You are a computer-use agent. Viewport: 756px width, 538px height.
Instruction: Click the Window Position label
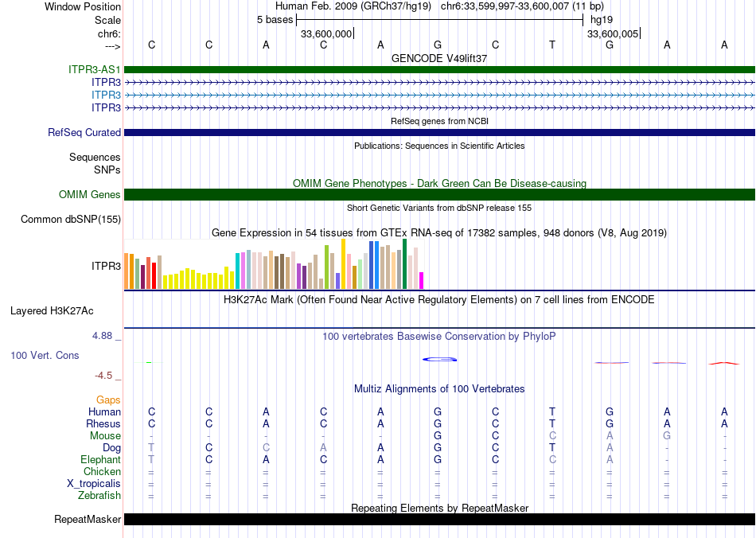tap(83, 6)
